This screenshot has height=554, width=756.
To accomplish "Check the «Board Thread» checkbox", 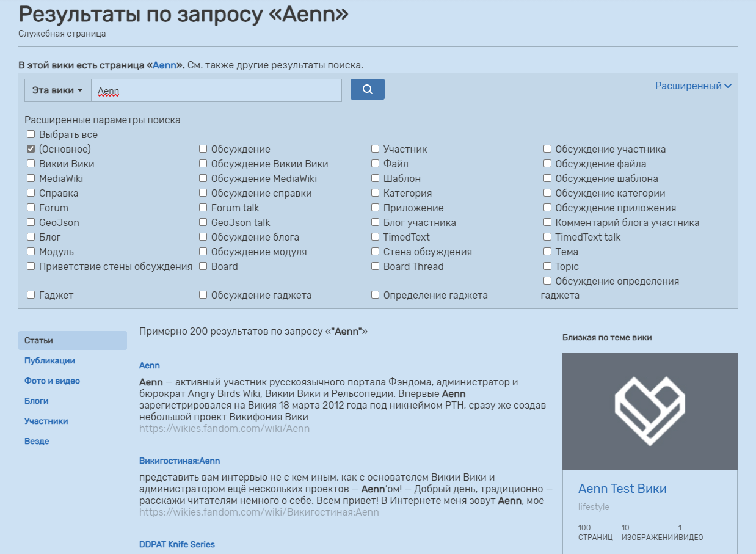I will (375, 266).
